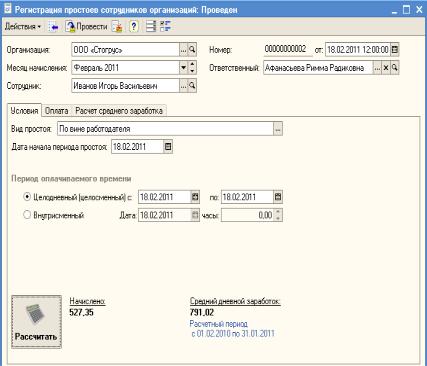
Task: Open the Расчет среднего заработка tab
Action: [119, 111]
